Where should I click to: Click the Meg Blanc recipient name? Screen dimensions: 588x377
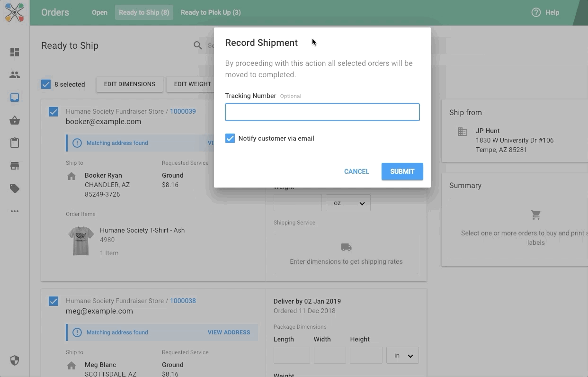(x=100, y=365)
